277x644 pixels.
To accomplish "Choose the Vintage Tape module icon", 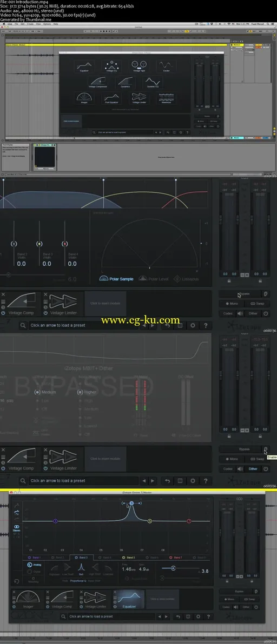I will tap(138, 66).
